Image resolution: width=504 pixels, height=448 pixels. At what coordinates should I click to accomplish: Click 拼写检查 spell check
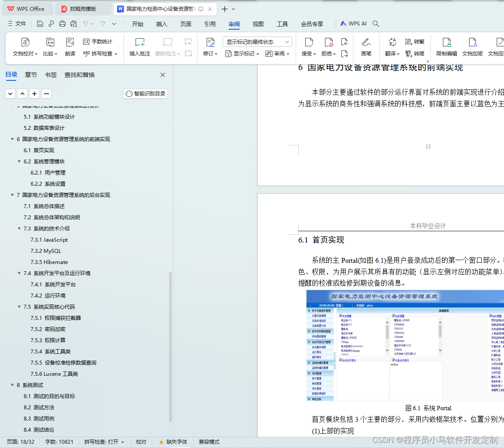100,54
